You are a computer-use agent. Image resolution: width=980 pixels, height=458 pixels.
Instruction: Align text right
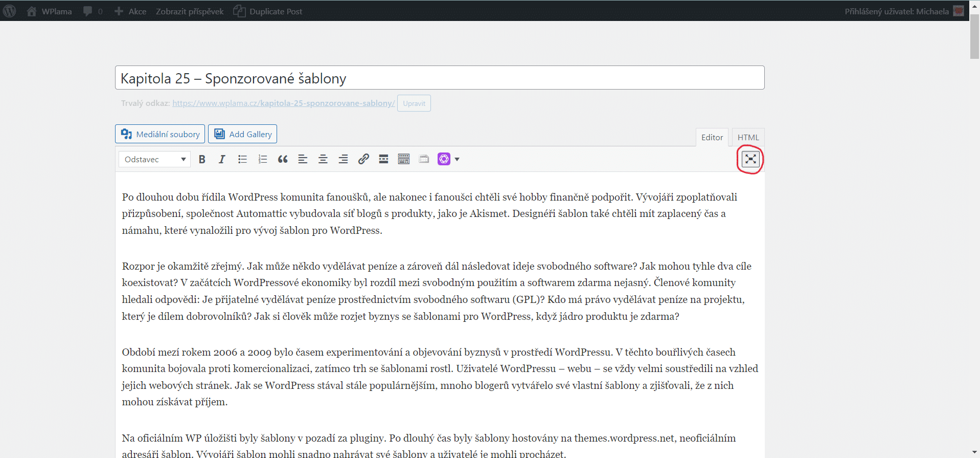[x=343, y=159]
